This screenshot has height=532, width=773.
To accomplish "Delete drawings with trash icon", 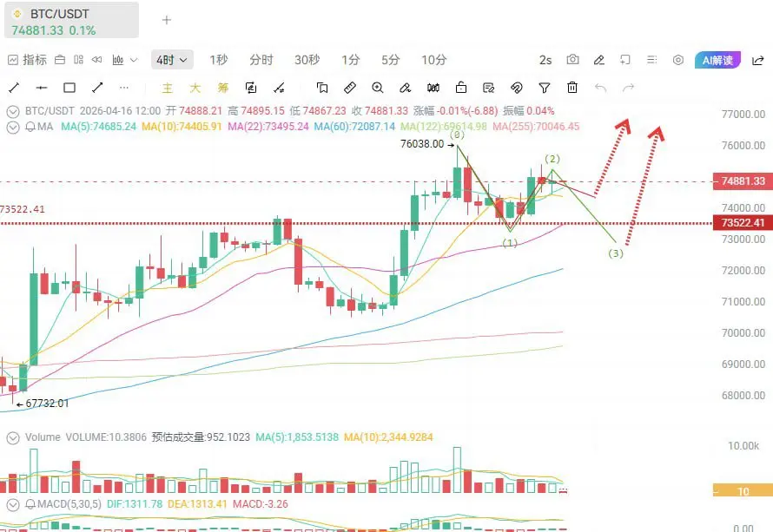I will (572, 87).
